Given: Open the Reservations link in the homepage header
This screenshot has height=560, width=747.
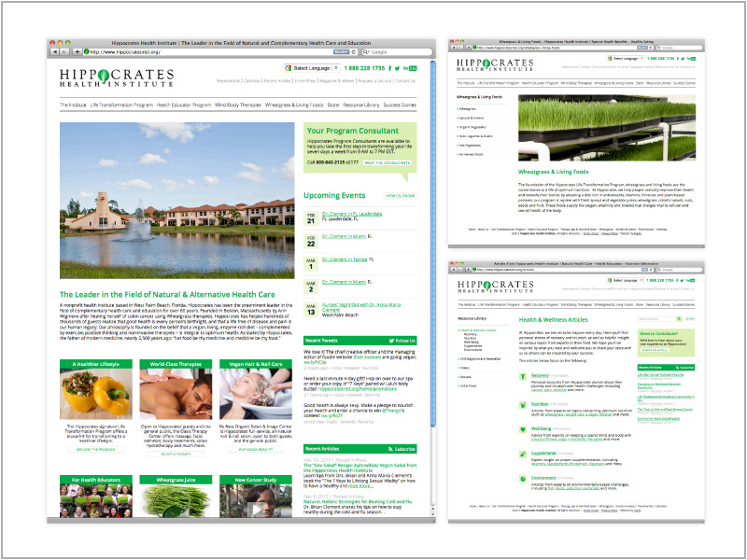Looking at the screenshot, I should coord(228,81).
